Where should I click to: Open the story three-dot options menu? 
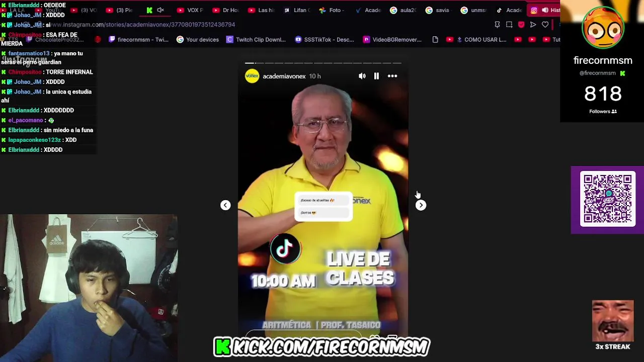(392, 76)
